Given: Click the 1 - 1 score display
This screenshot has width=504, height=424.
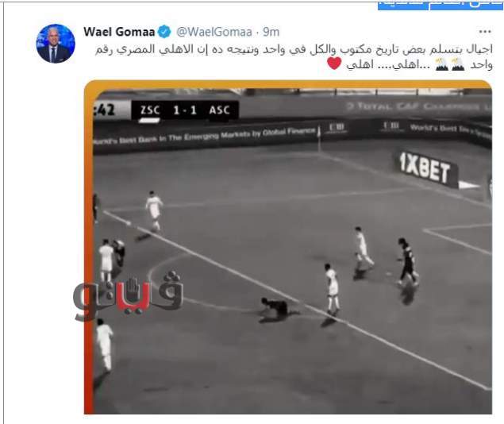Looking at the screenshot, I should click(x=185, y=110).
